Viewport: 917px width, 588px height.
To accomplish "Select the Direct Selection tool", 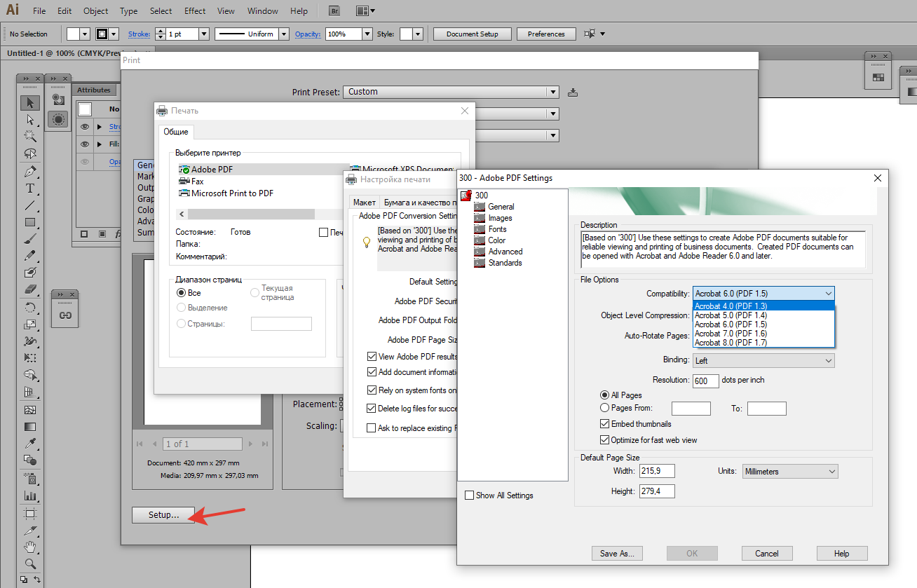I will pyautogui.click(x=30, y=120).
